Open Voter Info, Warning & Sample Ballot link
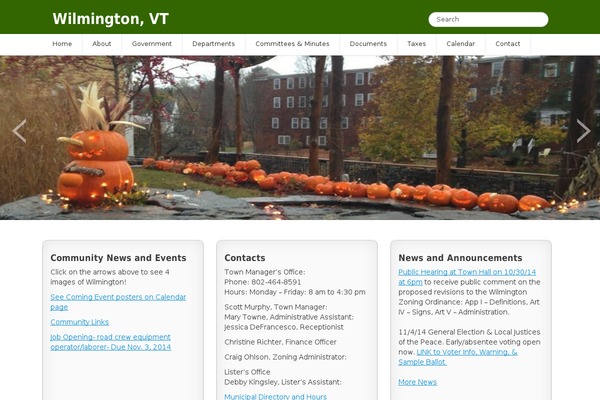Screen dimensions: 600x400 458,357
